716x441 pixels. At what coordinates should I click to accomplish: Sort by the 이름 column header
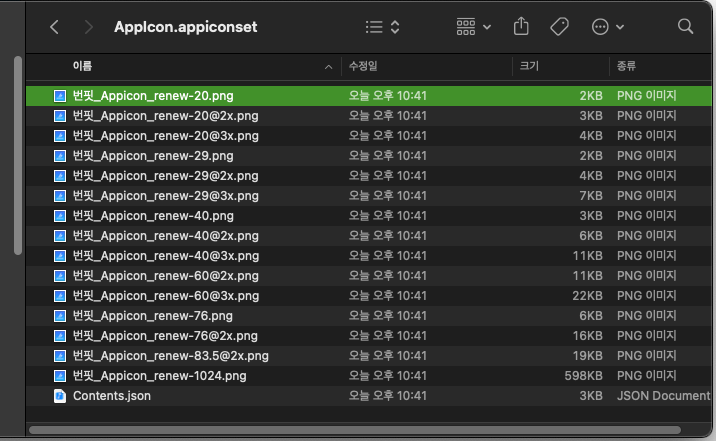click(x=82, y=66)
